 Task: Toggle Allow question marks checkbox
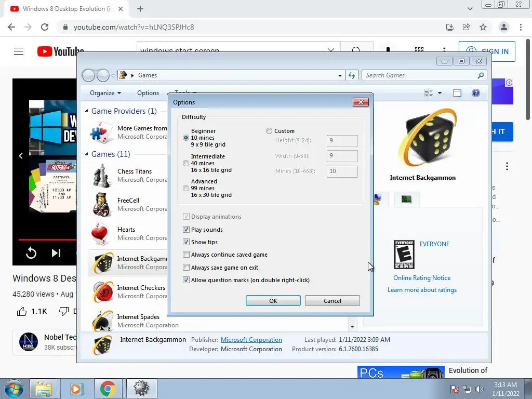point(186,280)
